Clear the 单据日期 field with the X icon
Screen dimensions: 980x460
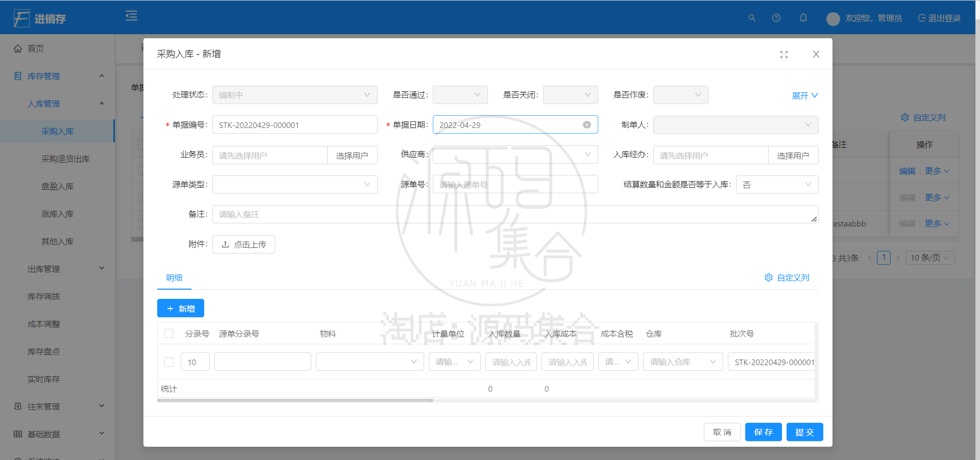pos(587,125)
